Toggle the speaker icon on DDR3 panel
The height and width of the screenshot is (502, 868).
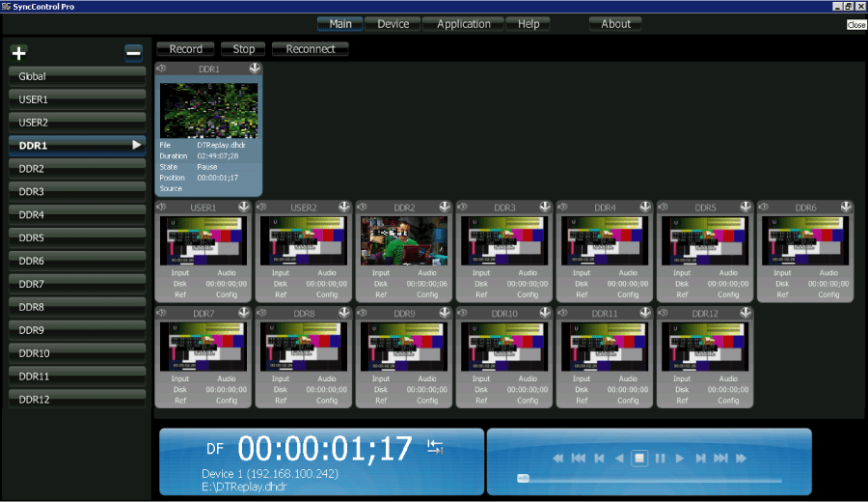click(x=462, y=207)
